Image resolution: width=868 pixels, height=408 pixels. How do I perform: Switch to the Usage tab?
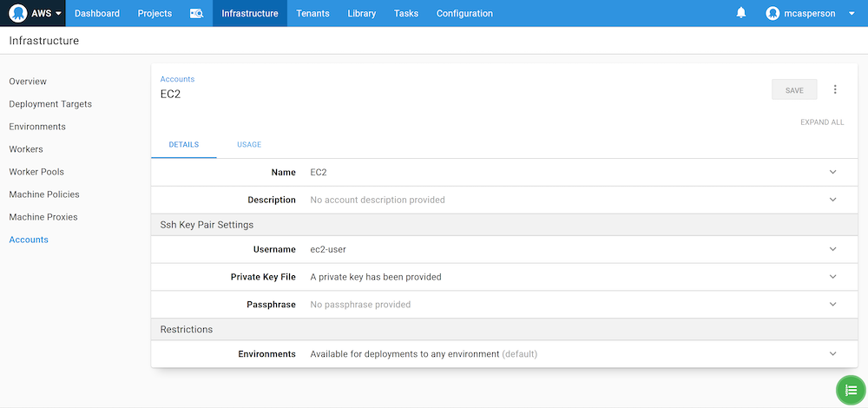coord(249,145)
